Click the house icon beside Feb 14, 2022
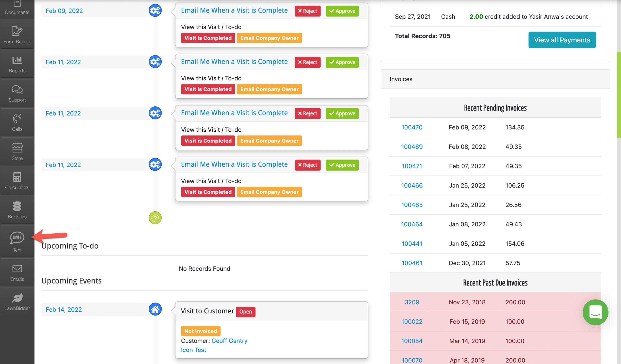 (155, 309)
